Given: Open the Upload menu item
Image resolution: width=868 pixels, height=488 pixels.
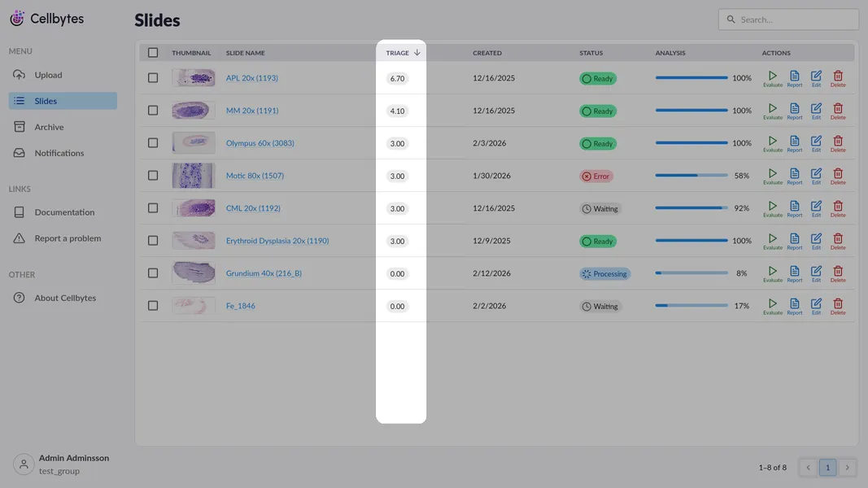Looking at the screenshot, I should [x=48, y=75].
